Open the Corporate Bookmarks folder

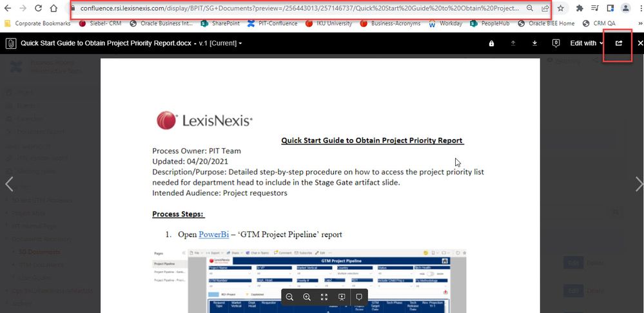point(37,23)
